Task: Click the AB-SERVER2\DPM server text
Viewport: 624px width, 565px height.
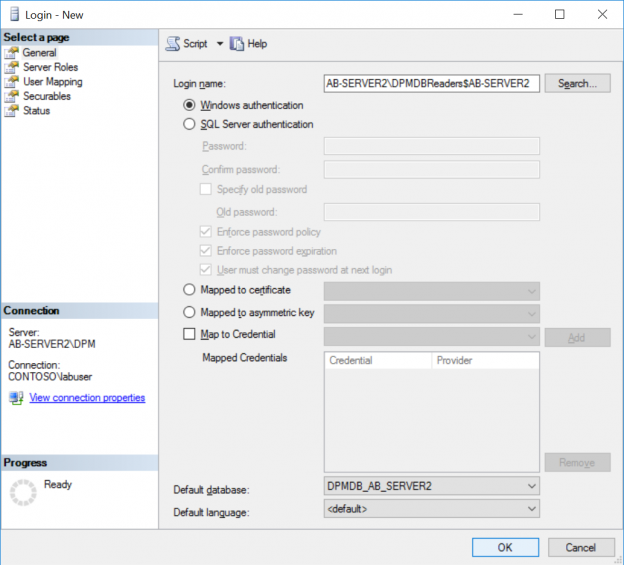Action: [52, 344]
